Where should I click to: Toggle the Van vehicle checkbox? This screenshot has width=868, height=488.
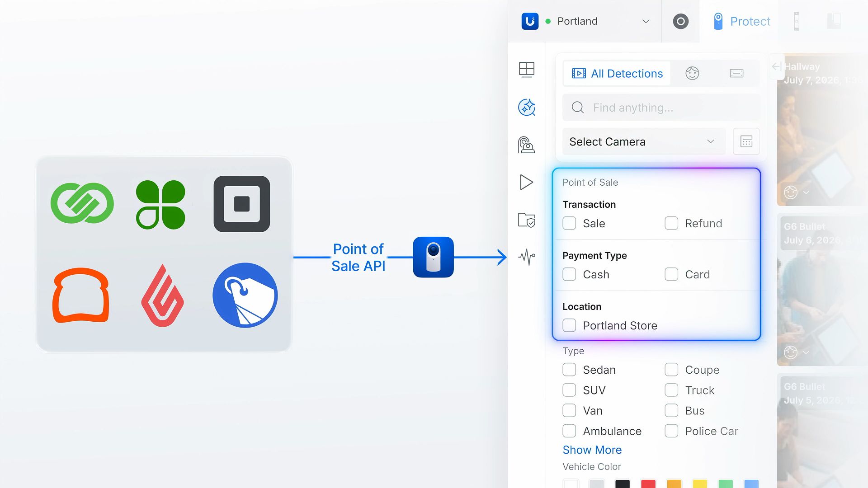[569, 410]
